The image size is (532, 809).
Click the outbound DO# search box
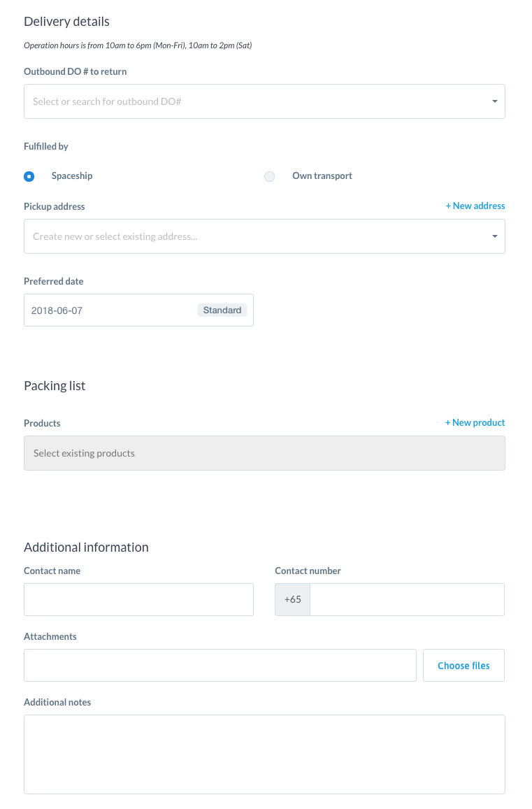252,101
